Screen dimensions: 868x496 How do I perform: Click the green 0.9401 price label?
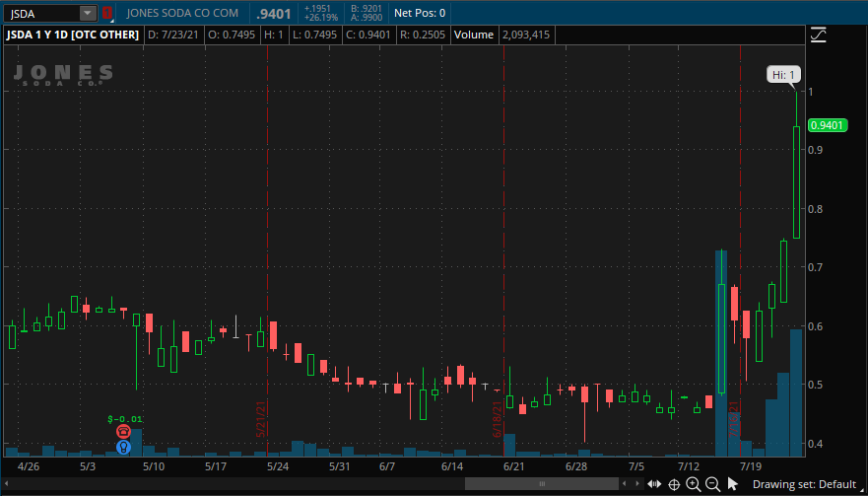(829, 126)
